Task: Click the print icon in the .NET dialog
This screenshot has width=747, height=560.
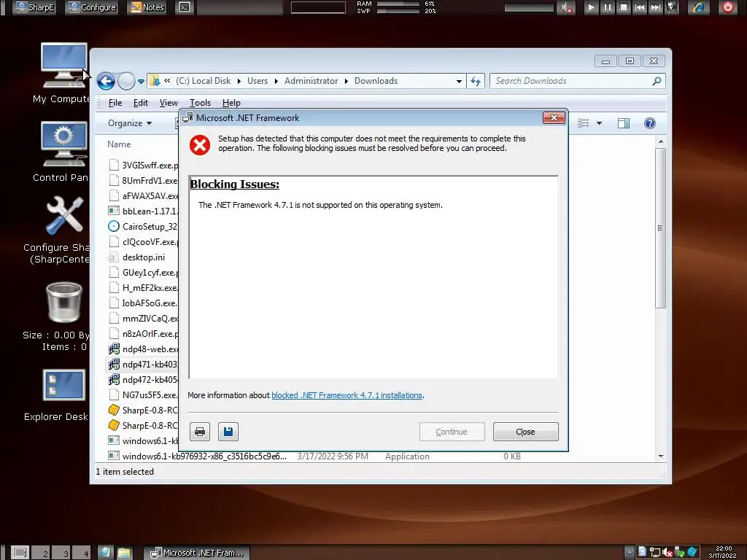Action: [200, 432]
